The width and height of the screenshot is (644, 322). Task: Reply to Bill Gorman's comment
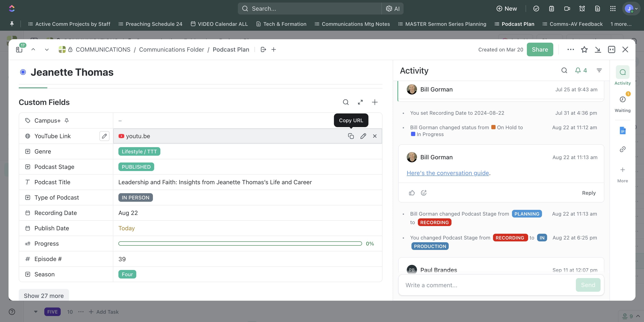(x=589, y=193)
